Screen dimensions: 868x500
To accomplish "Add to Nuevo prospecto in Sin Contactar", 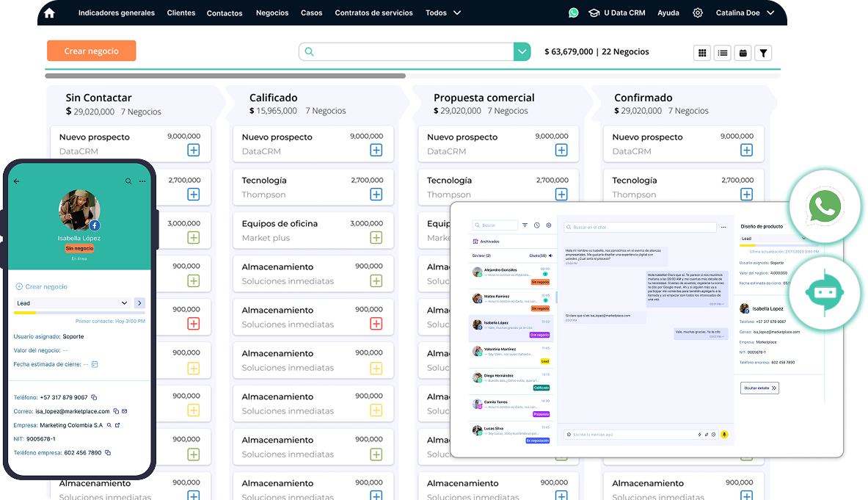I will tap(193, 151).
